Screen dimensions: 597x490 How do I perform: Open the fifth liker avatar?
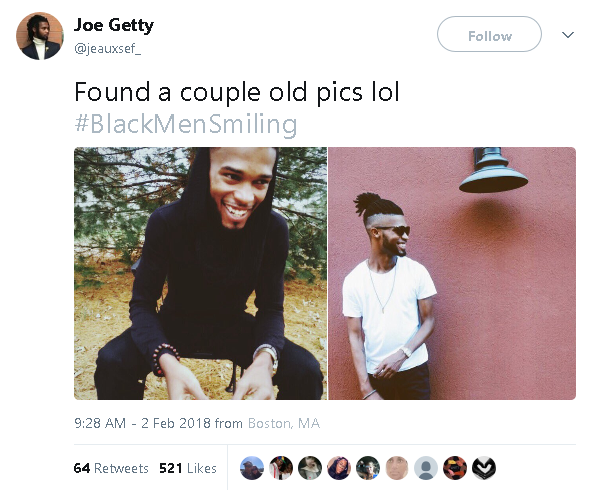point(368,468)
